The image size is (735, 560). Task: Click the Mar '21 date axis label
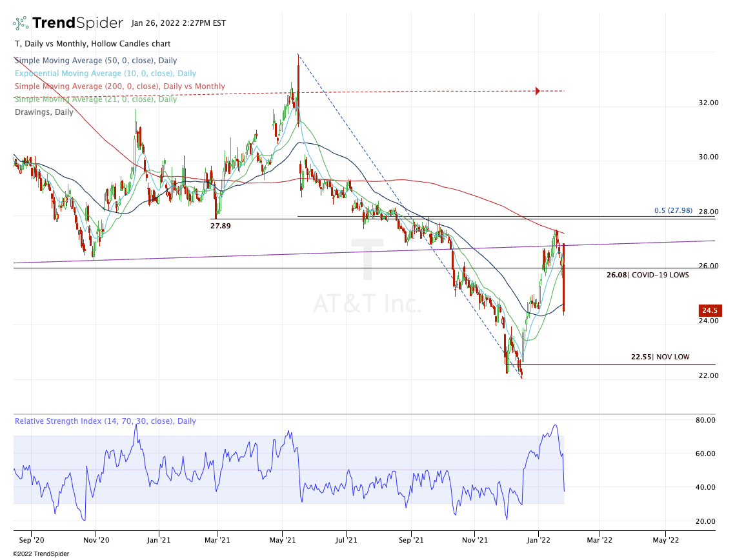[217, 540]
